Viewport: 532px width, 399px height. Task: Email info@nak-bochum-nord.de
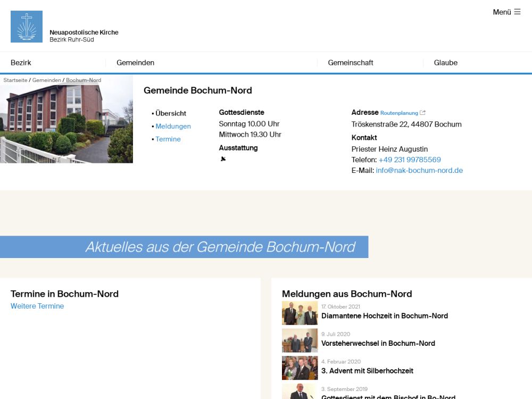[419, 171]
